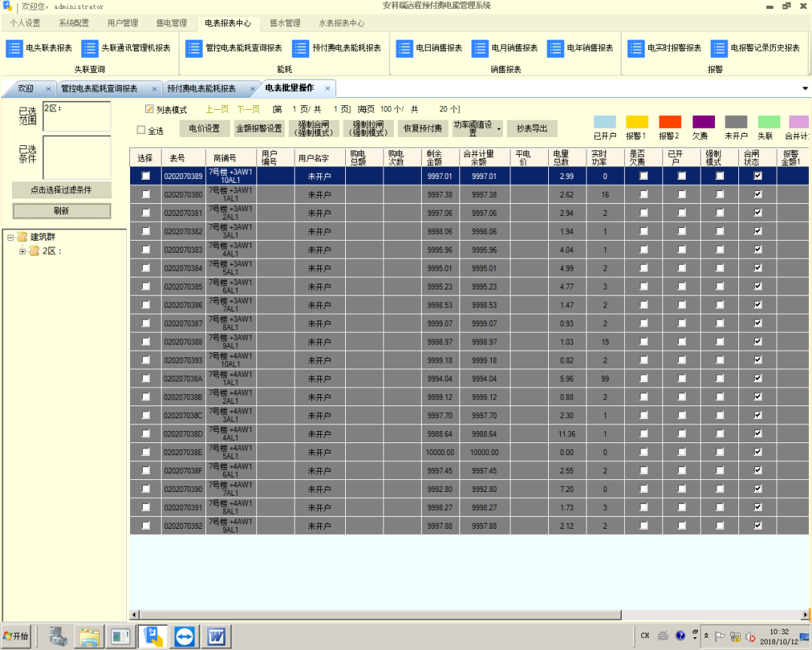This screenshot has width=812, height=650.
Task: Launch TeamViewer from the taskbar
Action: click(184, 636)
